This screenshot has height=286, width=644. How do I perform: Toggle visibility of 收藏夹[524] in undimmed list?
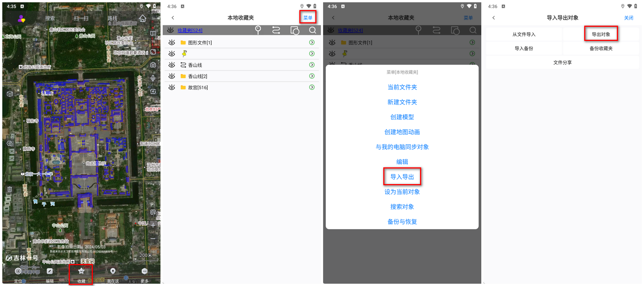pyautogui.click(x=170, y=30)
